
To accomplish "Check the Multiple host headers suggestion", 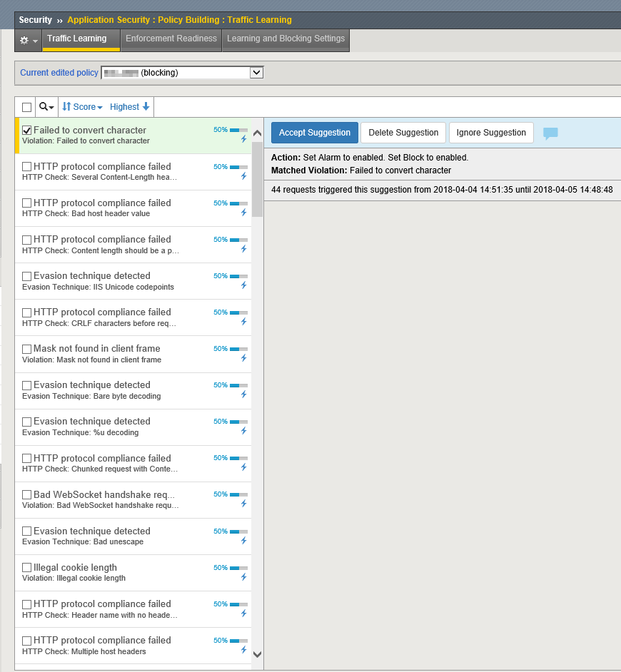I will point(26,641).
